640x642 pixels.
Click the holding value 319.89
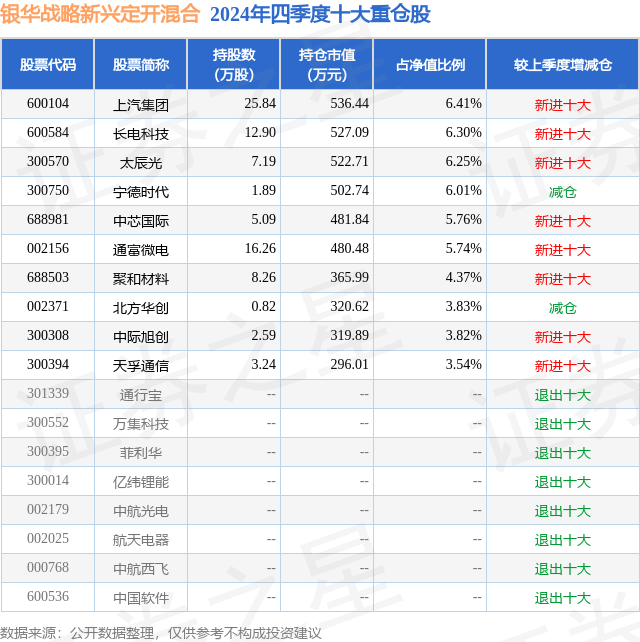click(349, 336)
